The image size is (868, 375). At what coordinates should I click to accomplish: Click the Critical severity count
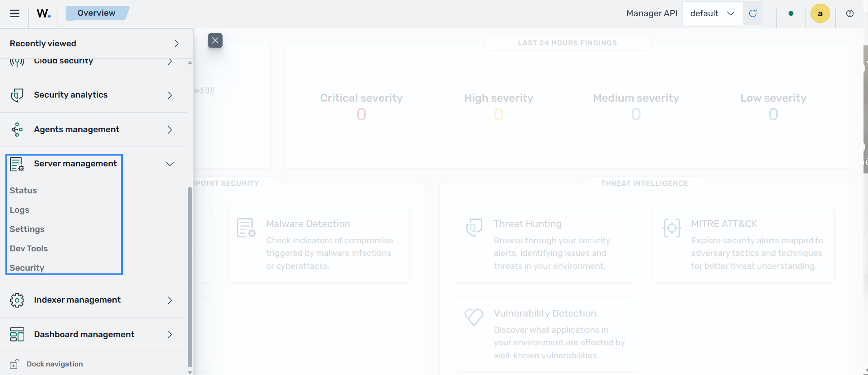pyautogui.click(x=362, y=115)
